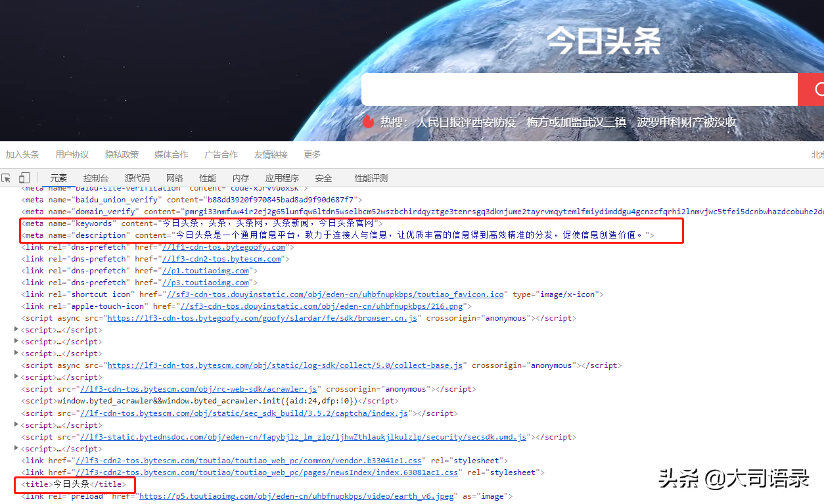
Task: Open the collect-base.js src link
Action: [x=285, y=365]
